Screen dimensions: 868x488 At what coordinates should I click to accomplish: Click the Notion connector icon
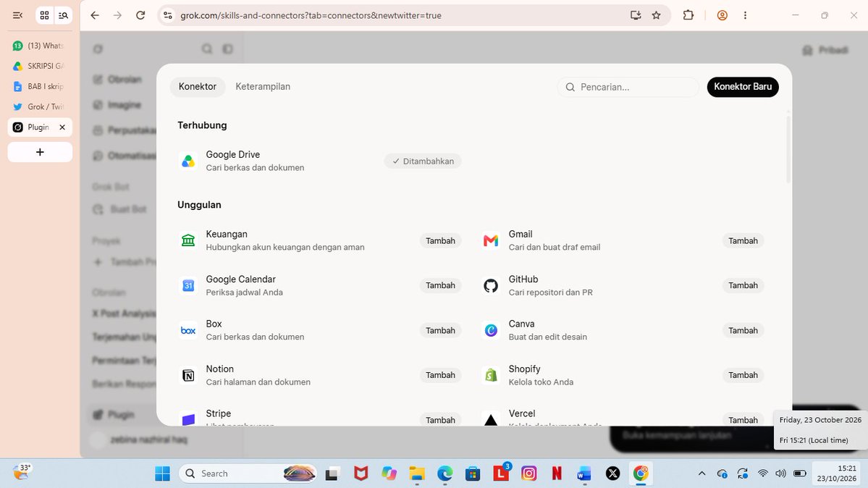point(188,375)
